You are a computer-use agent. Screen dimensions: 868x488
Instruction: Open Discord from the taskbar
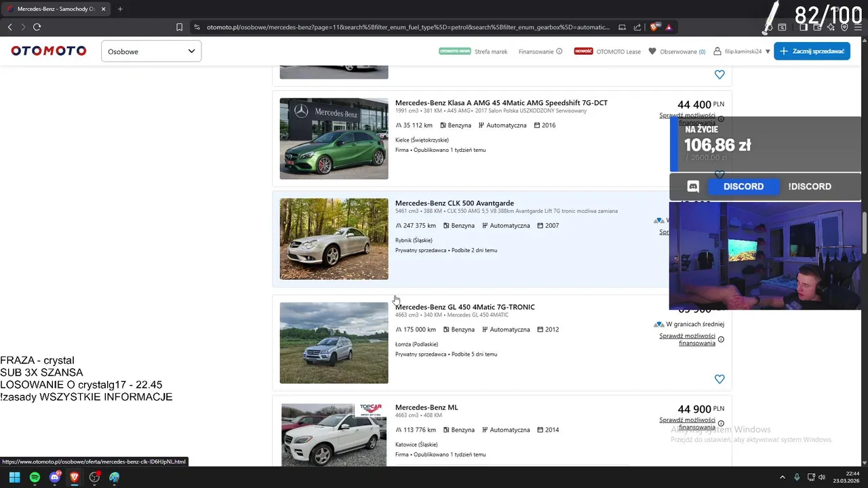[55, 477]
